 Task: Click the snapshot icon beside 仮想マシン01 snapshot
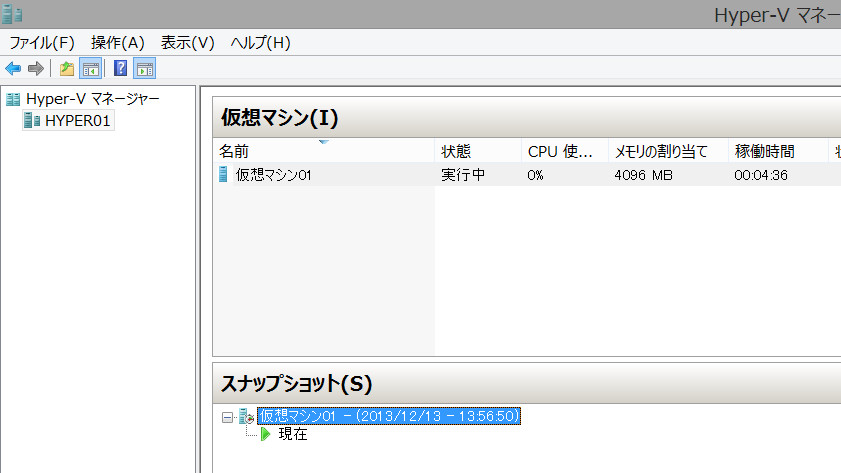pos(246,416)
